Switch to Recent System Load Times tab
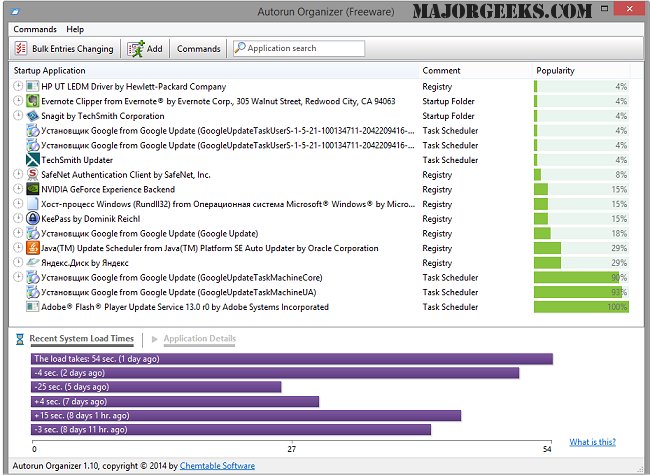The image size is (650, 475). 82,339
